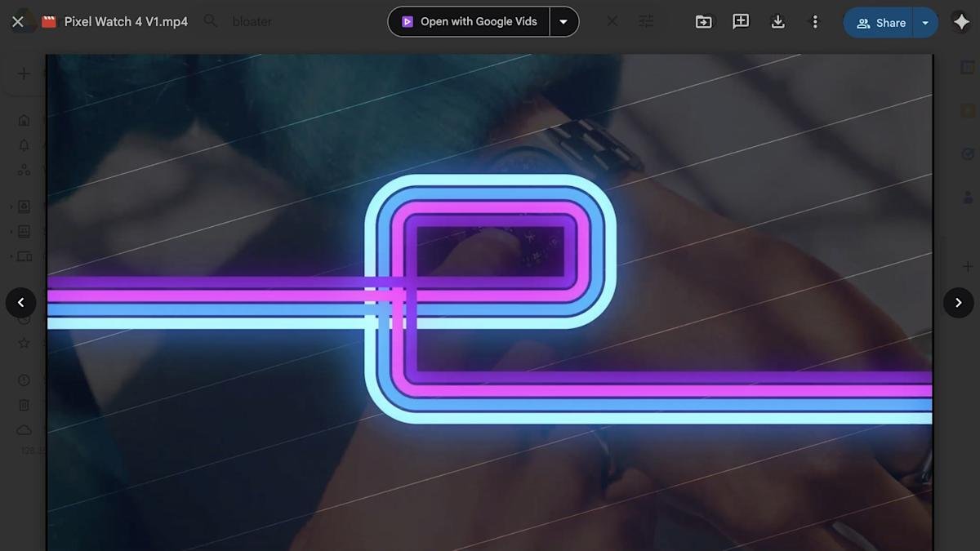
Task: Open Starred items with the star icon
Action: coord(24,343)
